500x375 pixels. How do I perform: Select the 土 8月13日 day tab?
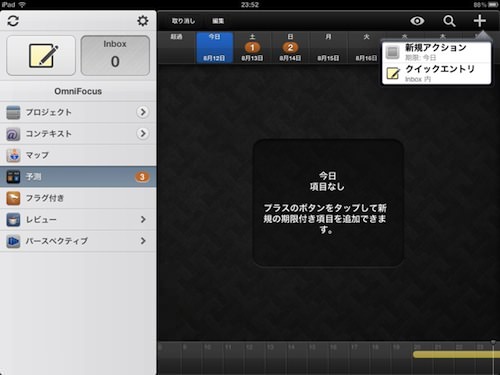point(252,47)
